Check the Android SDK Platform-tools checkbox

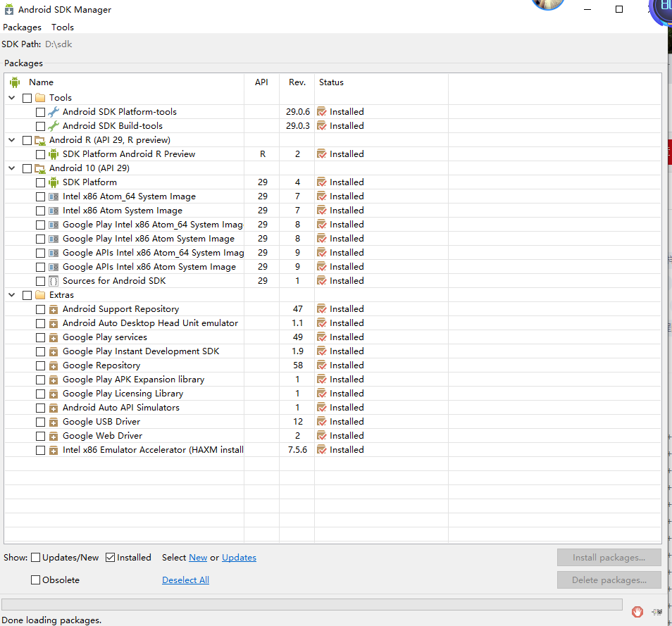coord(40,112)
